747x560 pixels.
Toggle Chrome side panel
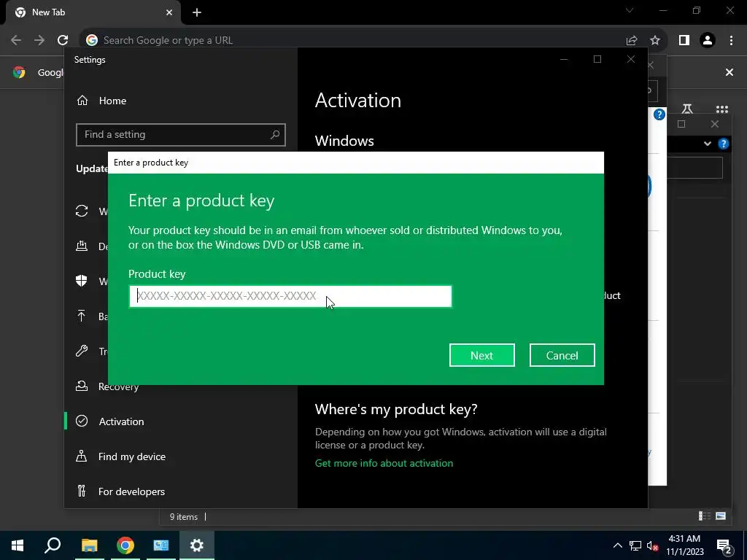[x=684, y=40]
